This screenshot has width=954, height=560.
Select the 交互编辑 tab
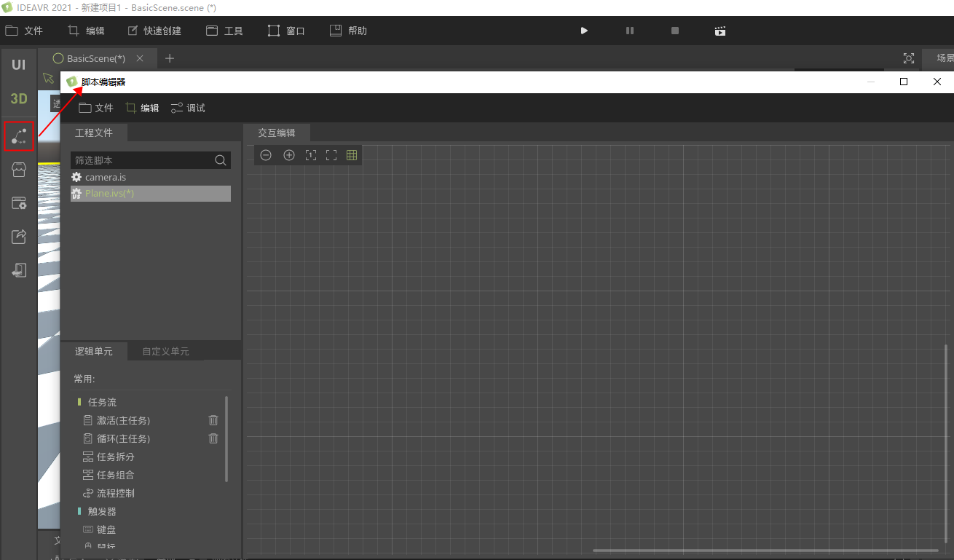pyautogui.click(x=277, y=133)
